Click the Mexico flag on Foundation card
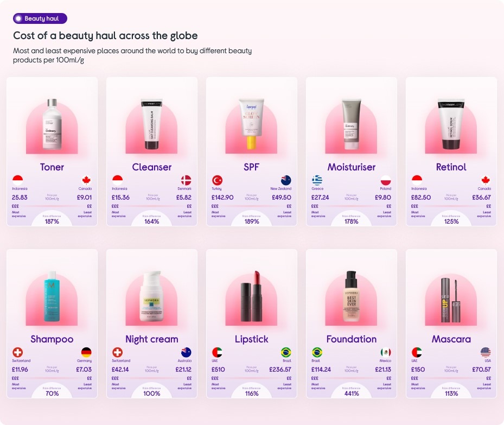Viewport: 504px width, 425px height. [x=386, y=352]
